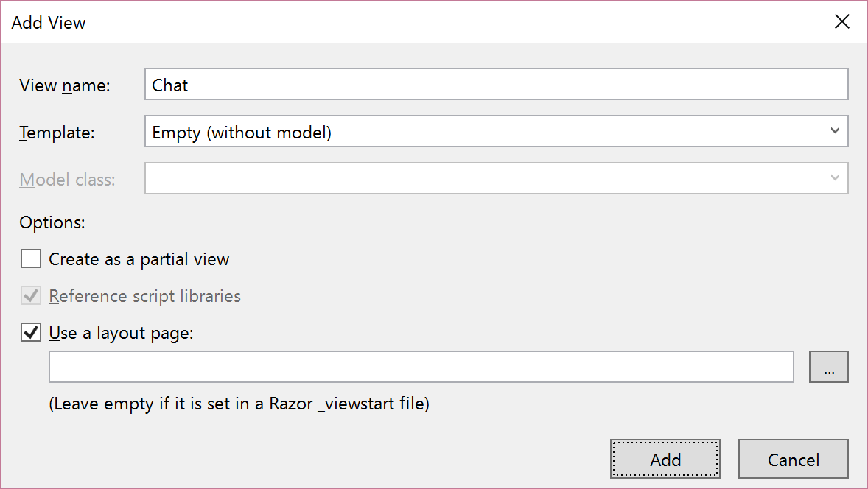
Task: Click the Model class label
Action: click(x=68, y=179)
